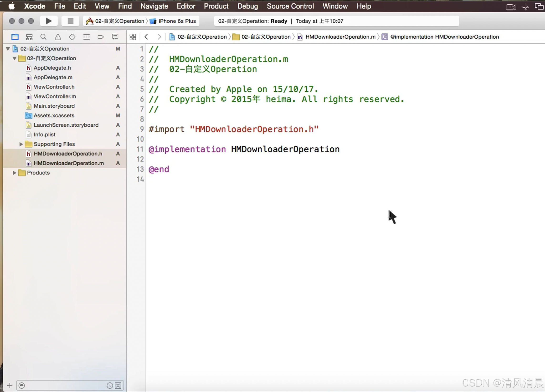Select ViewController.m in the navigator

pos(55,96)
